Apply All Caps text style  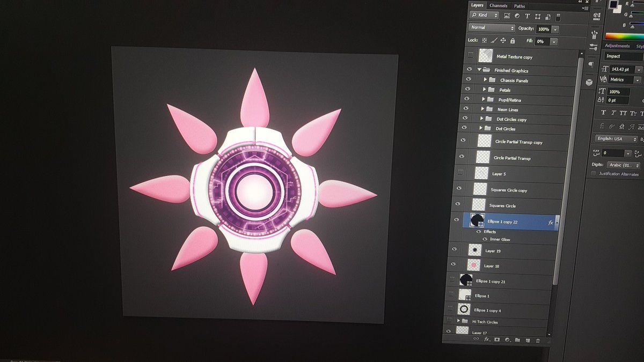pyautogui.click(x=624, y=113)
